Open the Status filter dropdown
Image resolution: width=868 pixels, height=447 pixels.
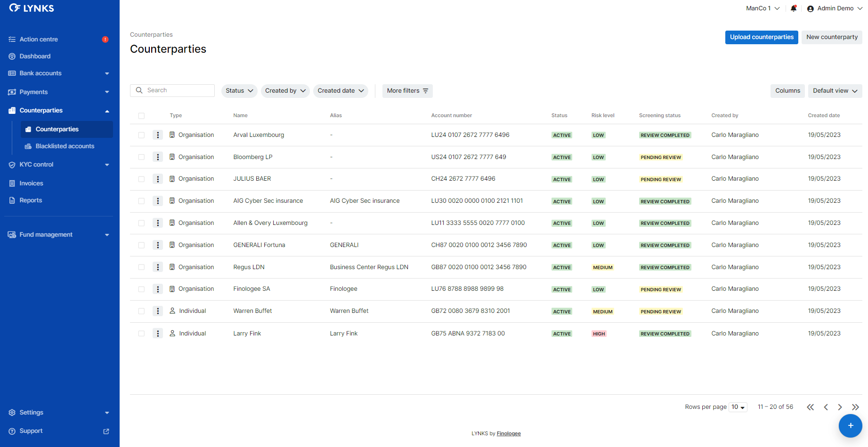point(239,91)
